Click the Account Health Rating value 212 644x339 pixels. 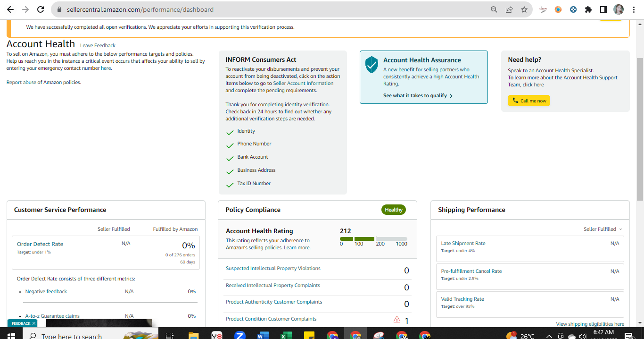tap(346, 231)
